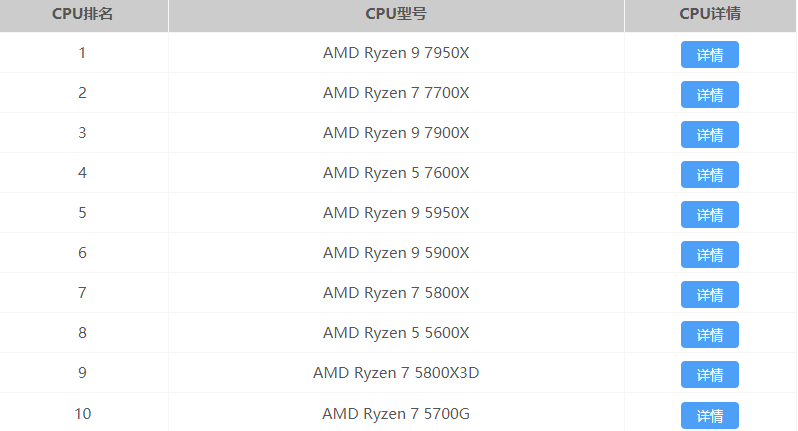Open 详情 for AMD Ryzen 5 7600X
The image size is (798, 431).
(x=709, y=174)
